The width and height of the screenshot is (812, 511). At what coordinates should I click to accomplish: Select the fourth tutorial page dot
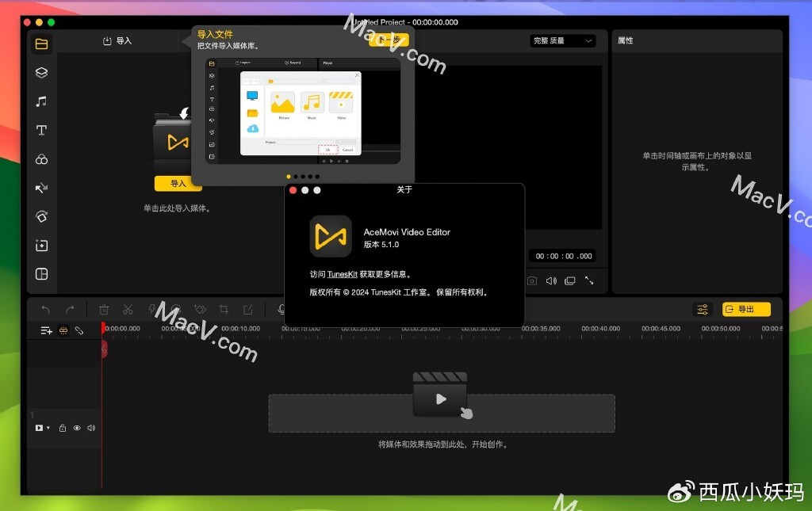[310, 177]
